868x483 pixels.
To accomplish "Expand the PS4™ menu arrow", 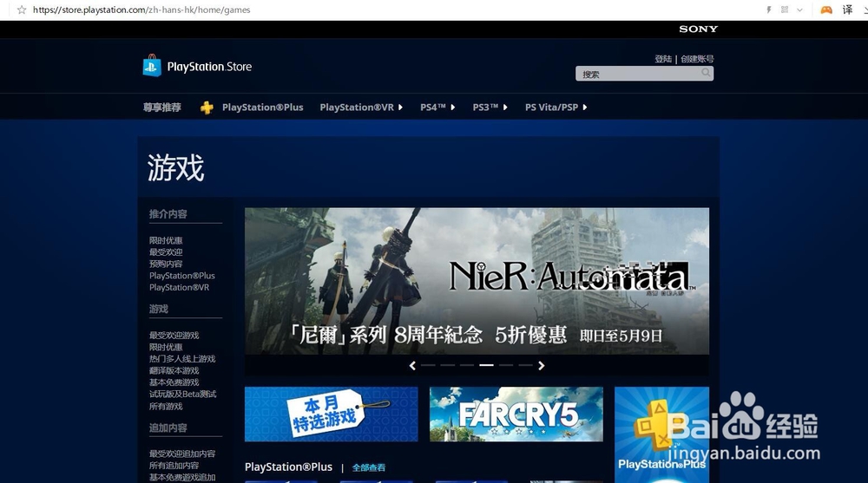I will pyautogui.click(x=452, y=108).
